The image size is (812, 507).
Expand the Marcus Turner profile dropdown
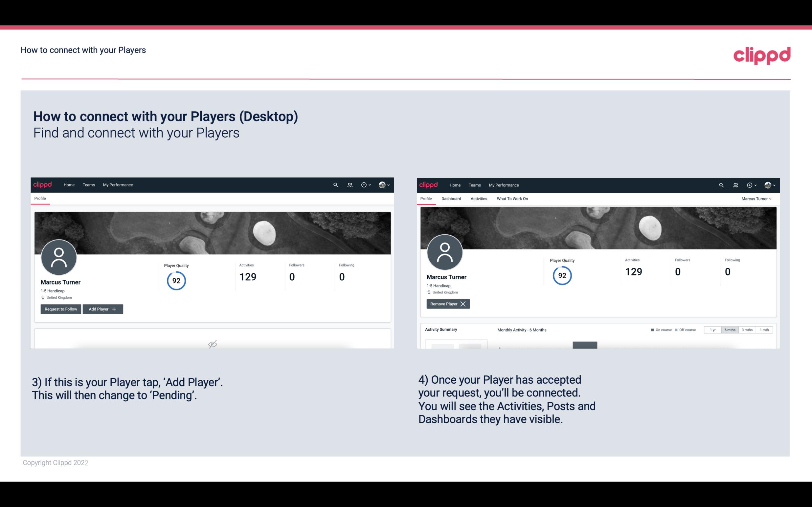click(x=756, y=199)
